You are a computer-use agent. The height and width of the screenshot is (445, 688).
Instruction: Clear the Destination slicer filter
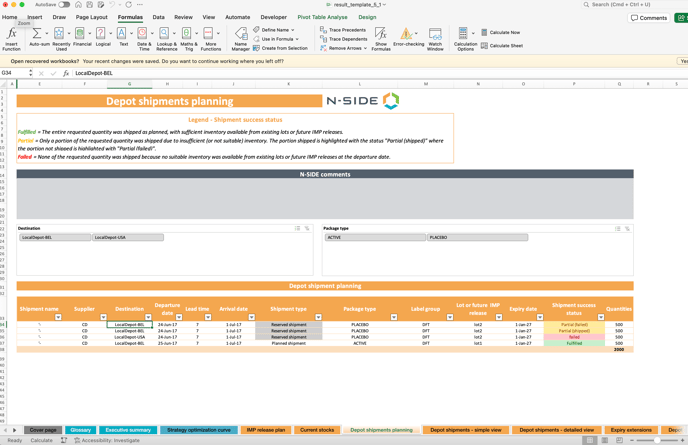(x=307, y=228)
